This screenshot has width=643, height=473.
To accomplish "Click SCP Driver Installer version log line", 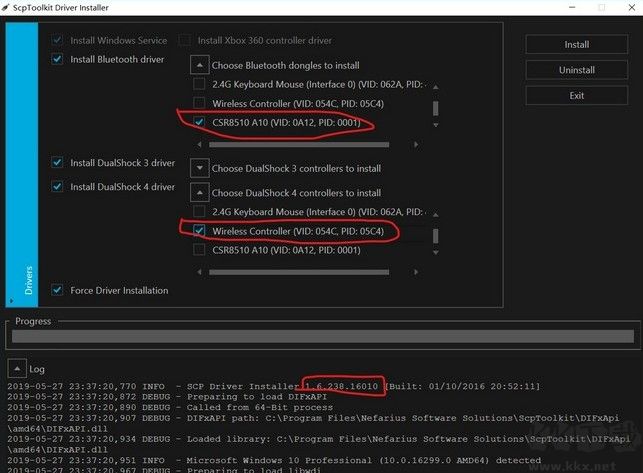I will point(274,386).
